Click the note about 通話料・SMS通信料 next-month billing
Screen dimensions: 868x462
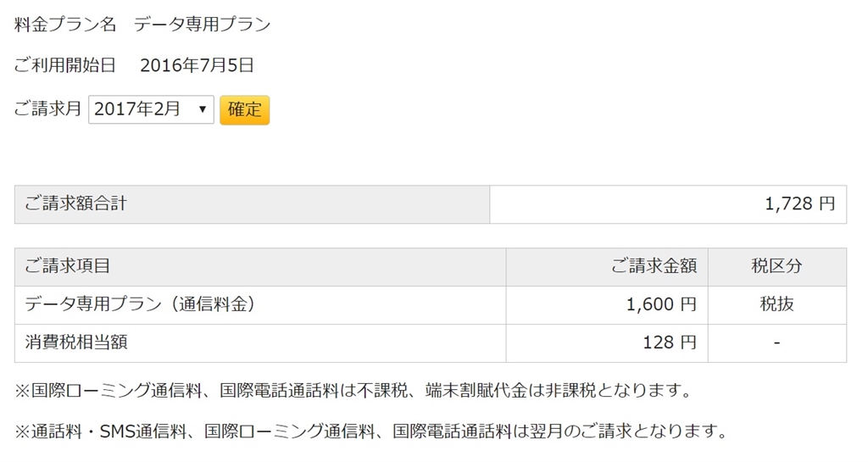(x=370, y=431)
